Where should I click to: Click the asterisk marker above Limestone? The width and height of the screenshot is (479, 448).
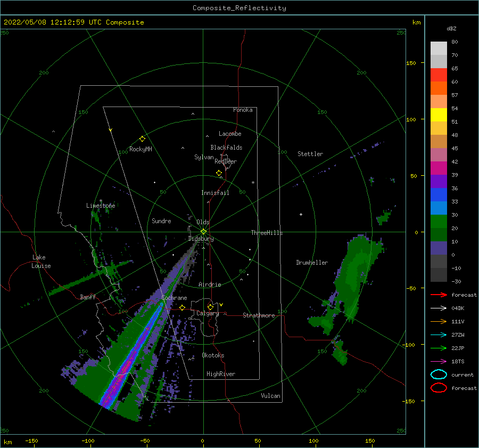click(x=101, y=201)
